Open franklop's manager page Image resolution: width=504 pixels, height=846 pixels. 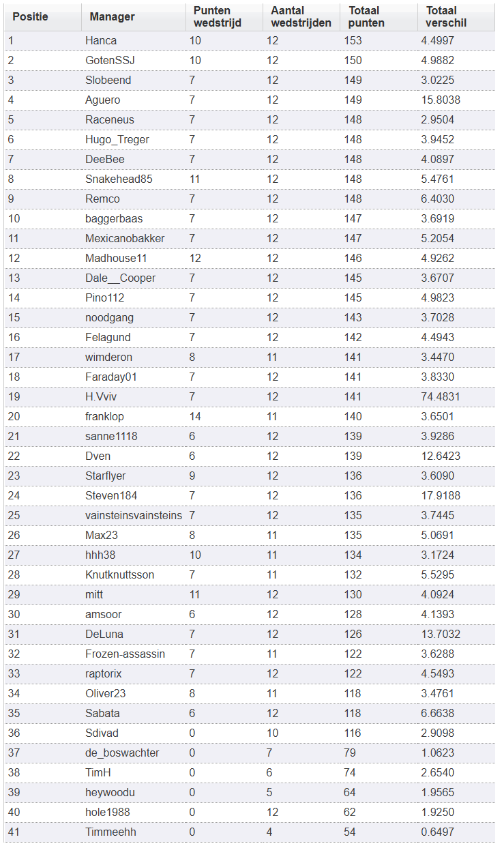pos(104,416)
